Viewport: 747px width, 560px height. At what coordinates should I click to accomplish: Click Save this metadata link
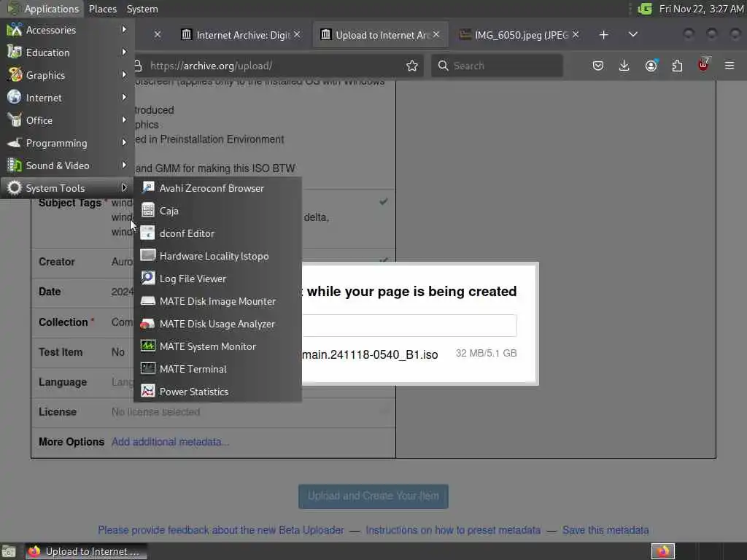pos(605,530)
